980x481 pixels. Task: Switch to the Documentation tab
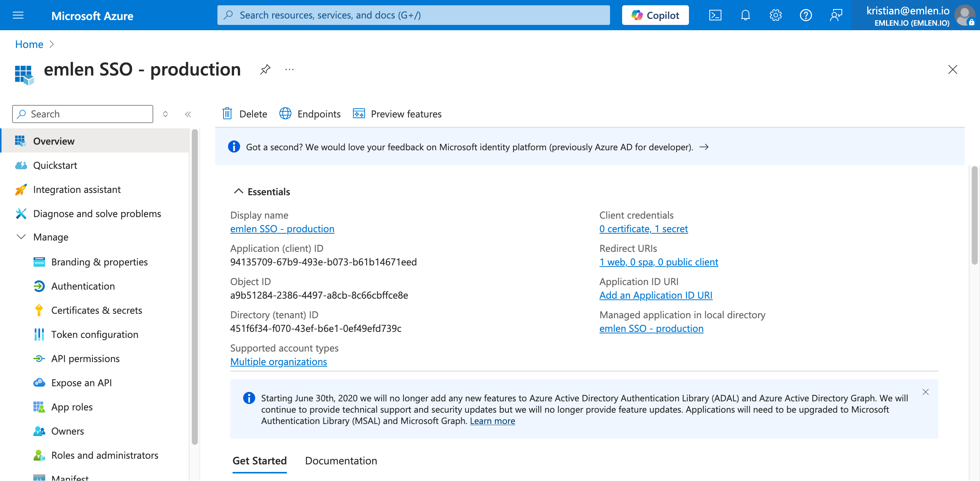click(341, 461)
